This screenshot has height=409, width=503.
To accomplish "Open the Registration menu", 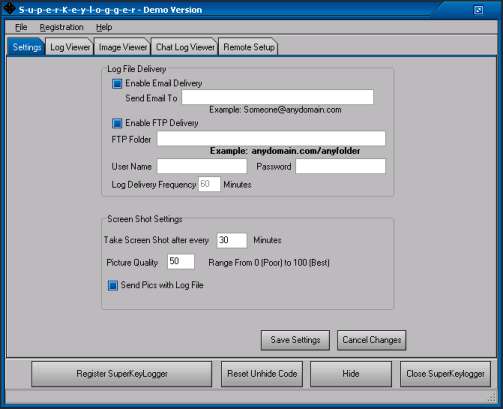I will click(61, 27).
